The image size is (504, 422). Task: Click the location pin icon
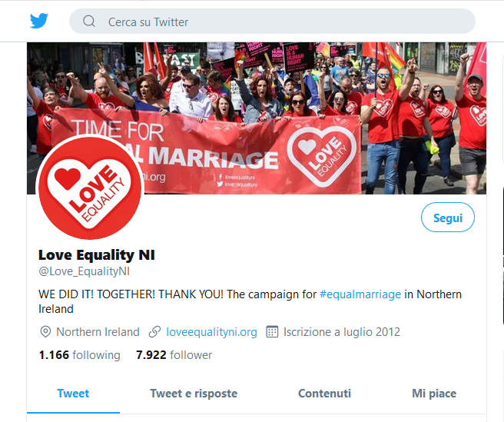click(x=45, y=331)
